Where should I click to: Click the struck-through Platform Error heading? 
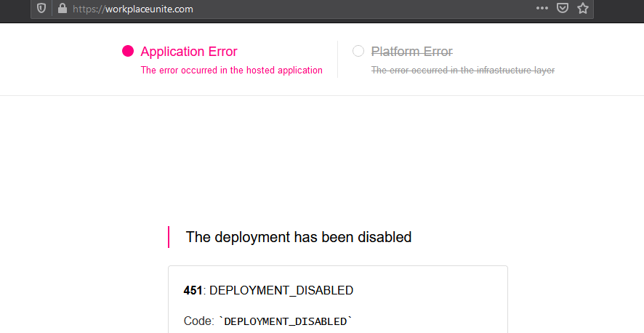(x=412, y=52)
